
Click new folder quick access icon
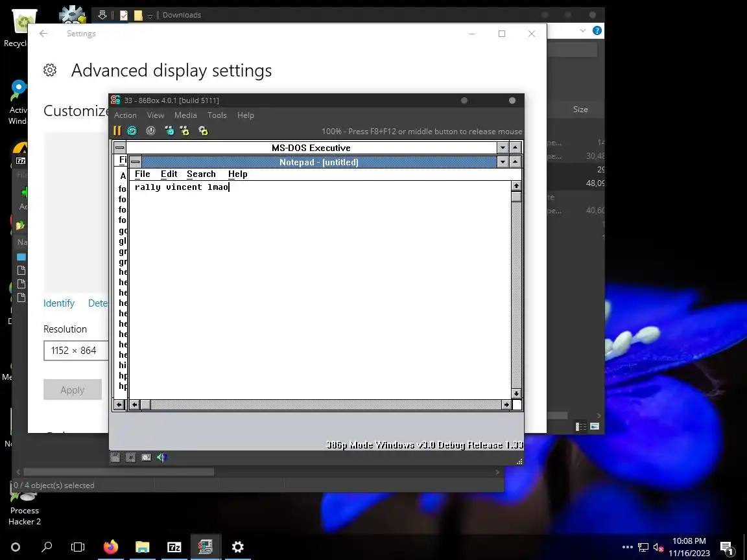[x=138, y=16]
